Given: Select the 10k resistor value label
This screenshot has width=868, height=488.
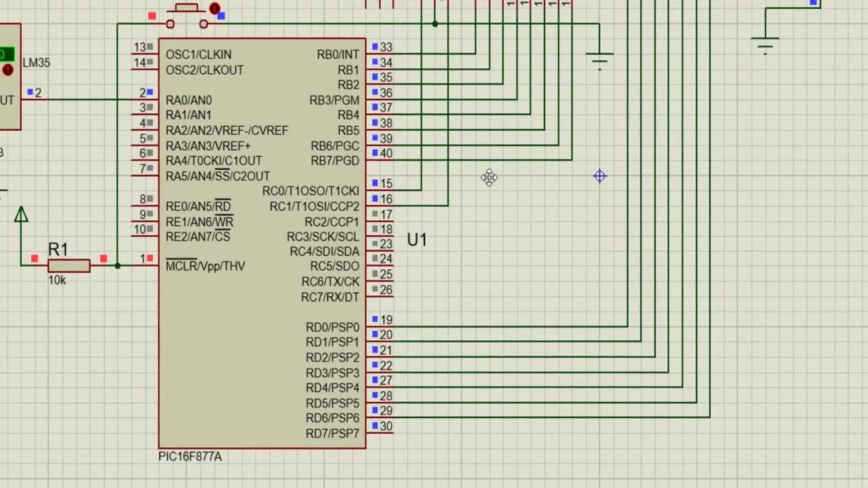Looking at the screenshot, I should pyautogui.click(x=57, y=280).
